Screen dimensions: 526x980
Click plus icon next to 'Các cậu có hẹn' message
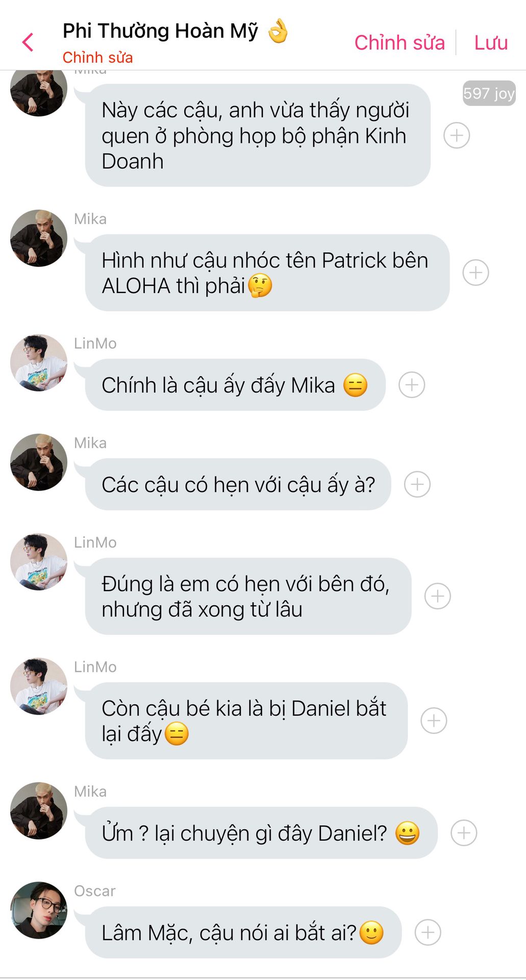[x=417, y=484]
